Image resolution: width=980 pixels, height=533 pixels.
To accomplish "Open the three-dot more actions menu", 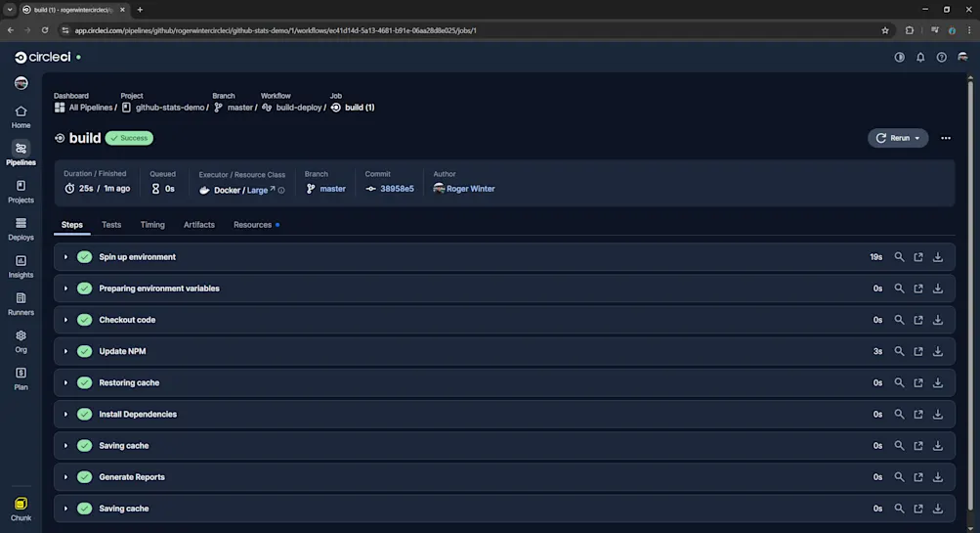I will 946,138.
